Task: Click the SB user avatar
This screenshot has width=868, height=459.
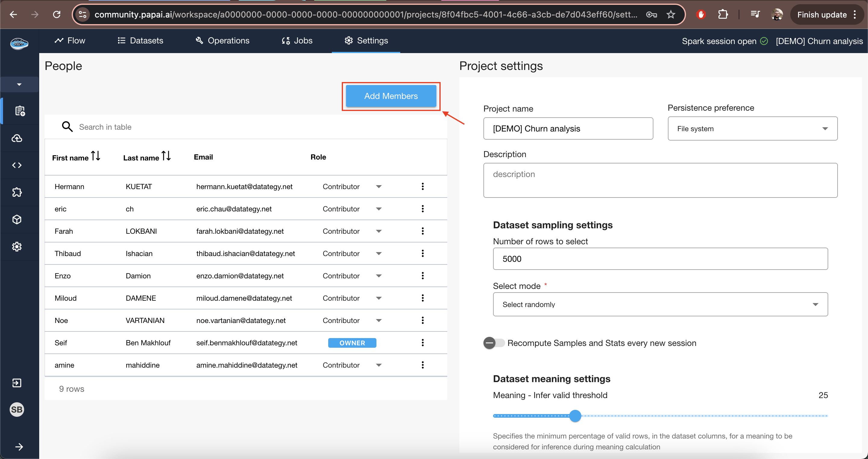Action: pyautogui.click(x=17, y=410)
